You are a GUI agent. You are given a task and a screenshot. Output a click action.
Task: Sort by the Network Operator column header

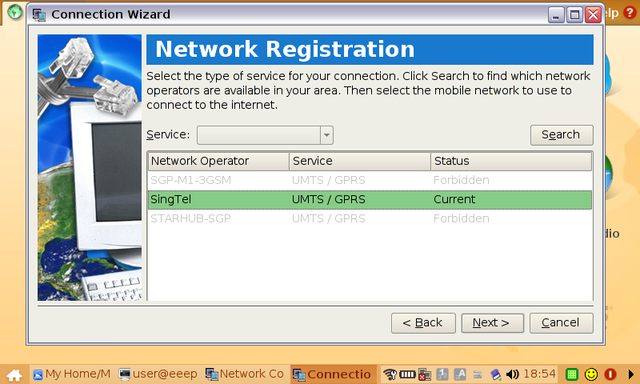pos(218,161)
